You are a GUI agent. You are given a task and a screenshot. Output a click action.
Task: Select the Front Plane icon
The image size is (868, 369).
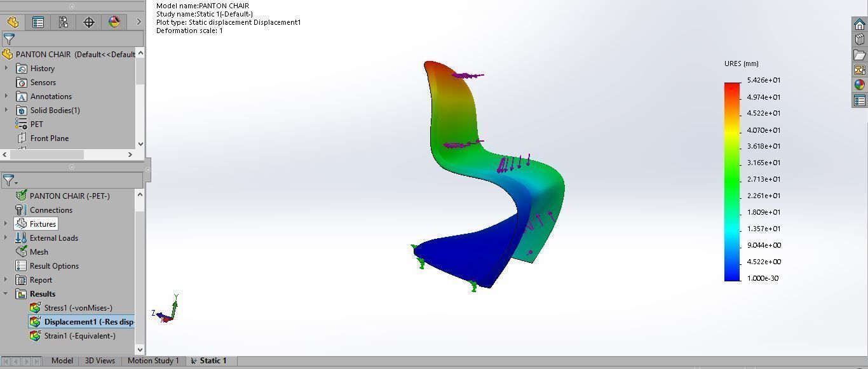pyautogui.click(x=22, y=138)
